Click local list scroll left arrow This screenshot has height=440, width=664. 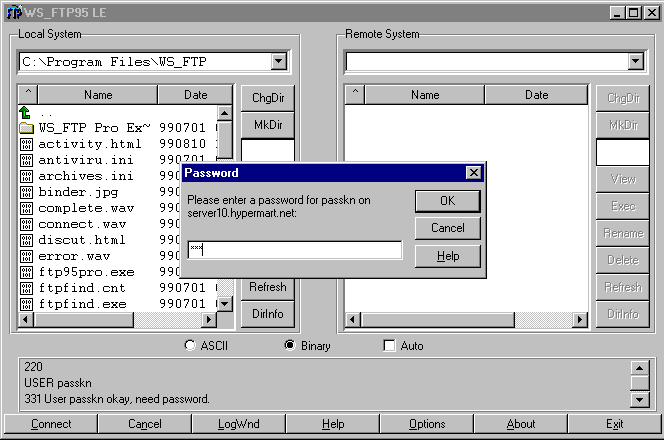pyautogui.click(x=26, y=320)
